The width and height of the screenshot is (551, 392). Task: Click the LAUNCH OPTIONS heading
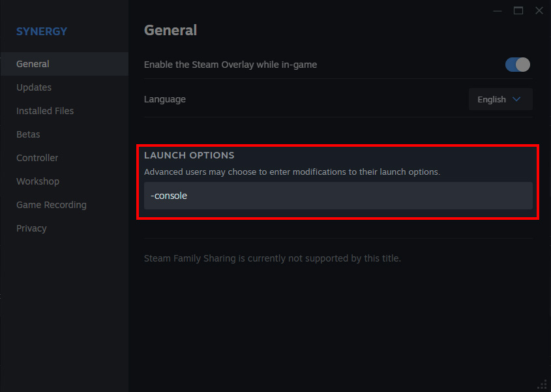tap(189, 155)
